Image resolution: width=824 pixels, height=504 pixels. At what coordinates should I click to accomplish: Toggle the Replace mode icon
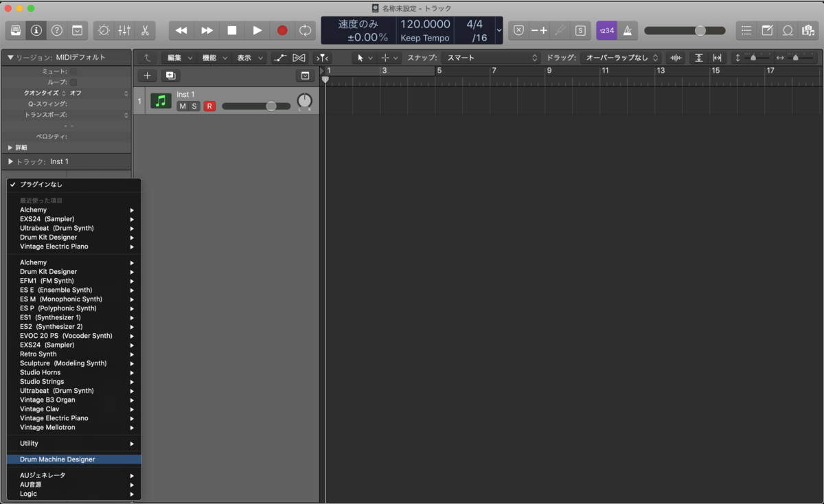pos(518,30)
